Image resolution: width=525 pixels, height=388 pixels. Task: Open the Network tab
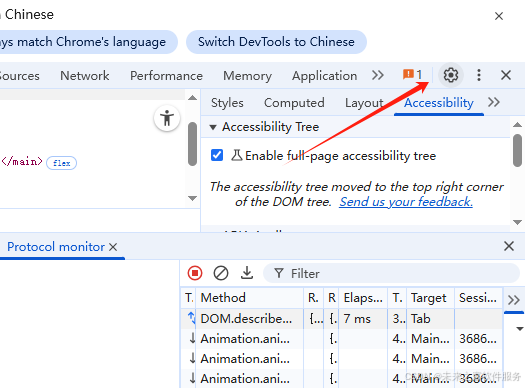click(x=85, y=76)
